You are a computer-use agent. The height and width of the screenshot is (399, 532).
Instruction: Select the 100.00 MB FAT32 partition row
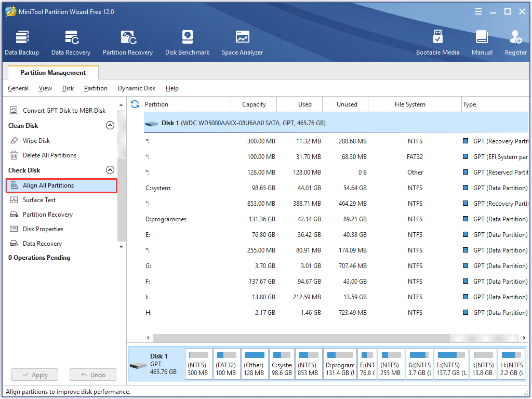click(x=336, y=157)
